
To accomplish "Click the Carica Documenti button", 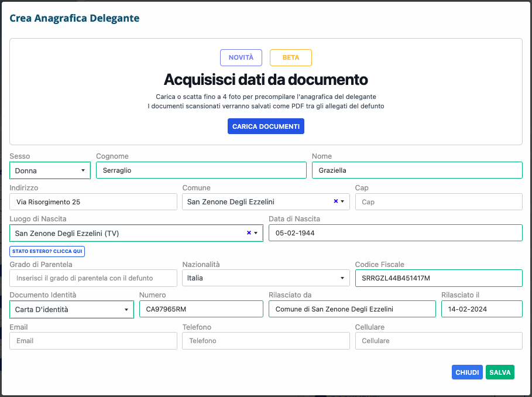I will (266, 126).
